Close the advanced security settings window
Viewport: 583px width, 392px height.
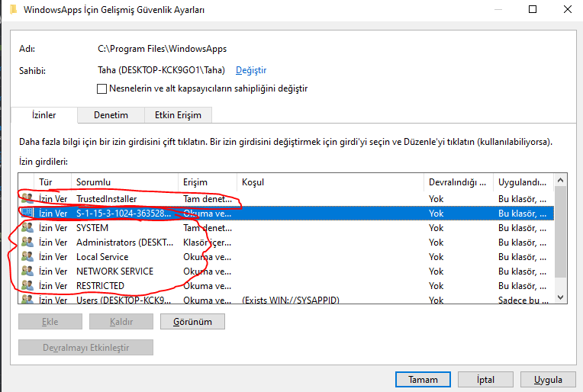pos(568,9)
